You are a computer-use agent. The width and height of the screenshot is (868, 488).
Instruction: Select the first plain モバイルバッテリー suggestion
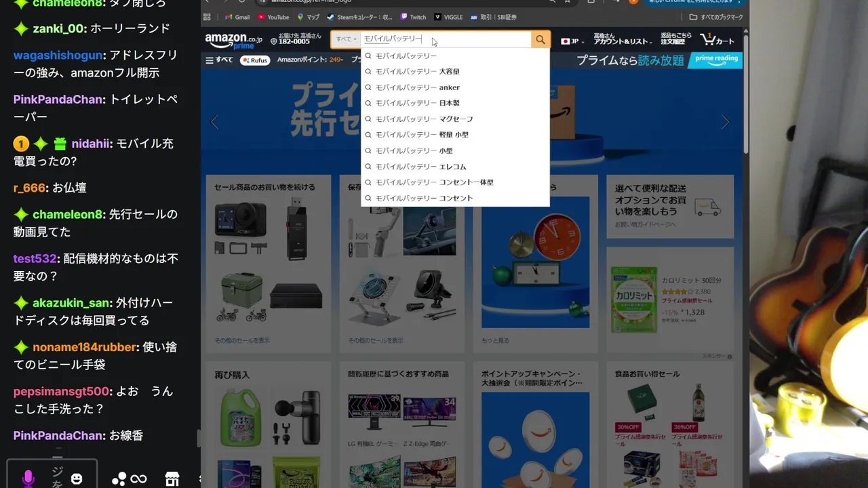(x=455, y=56)
